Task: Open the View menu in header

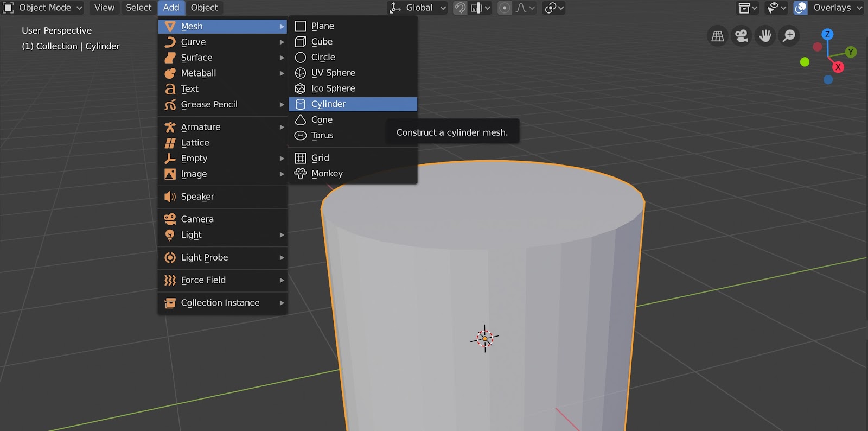Action: pos(104,8)
